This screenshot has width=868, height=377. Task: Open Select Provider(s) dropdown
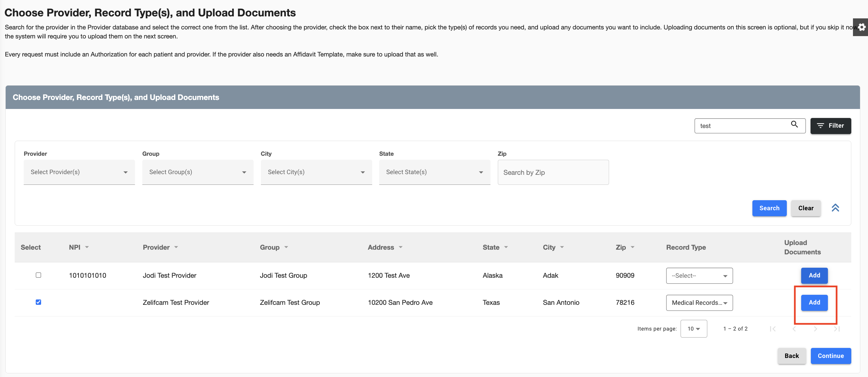(79, 172)
